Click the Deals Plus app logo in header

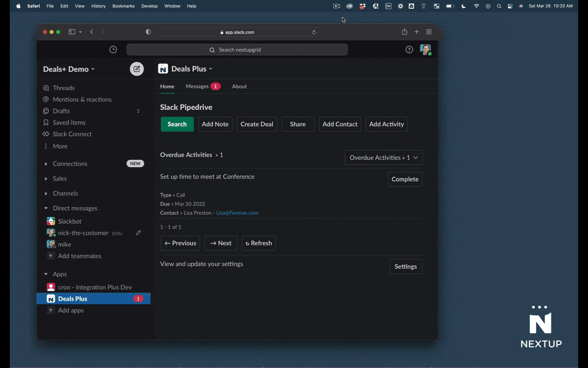click(x=163, y=69)
